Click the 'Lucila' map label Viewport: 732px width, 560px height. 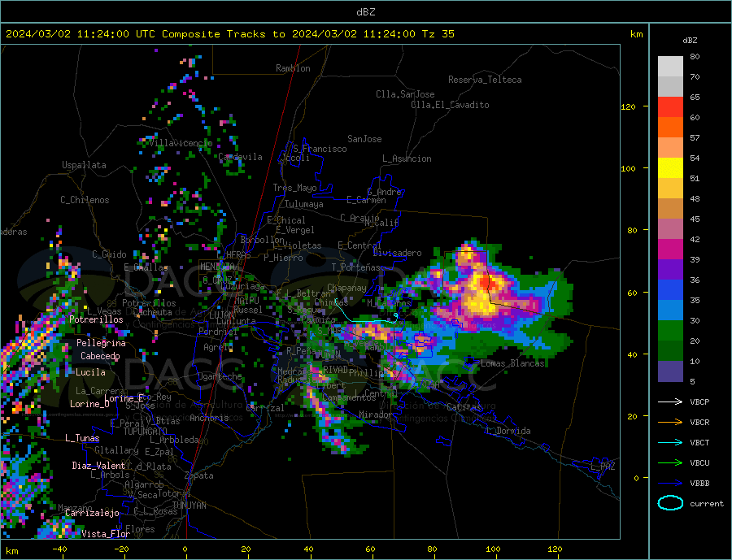(90, 372)
